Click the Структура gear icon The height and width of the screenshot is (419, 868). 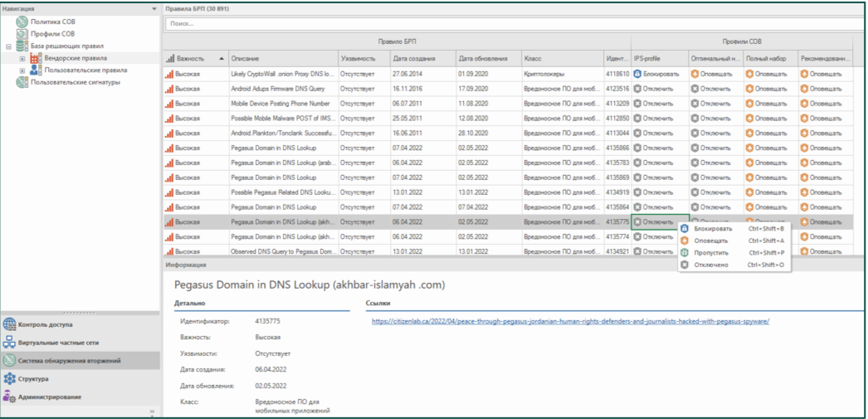(9, 379)
